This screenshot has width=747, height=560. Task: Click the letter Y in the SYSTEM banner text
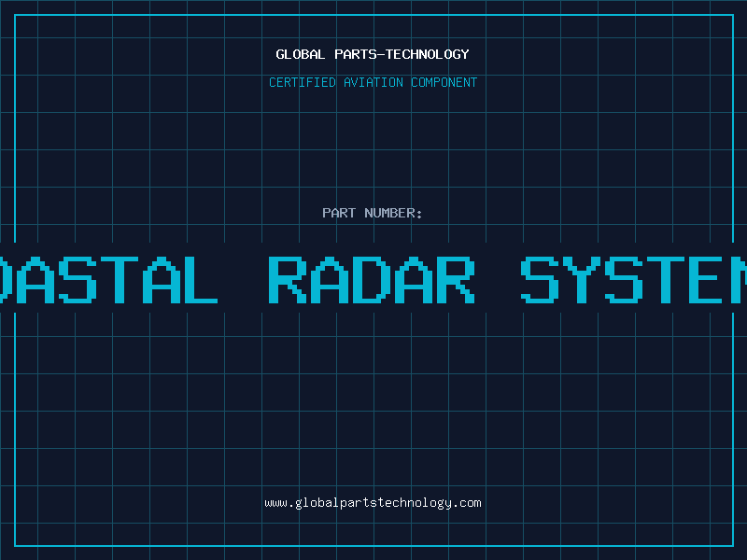click(x=590, y=279)
